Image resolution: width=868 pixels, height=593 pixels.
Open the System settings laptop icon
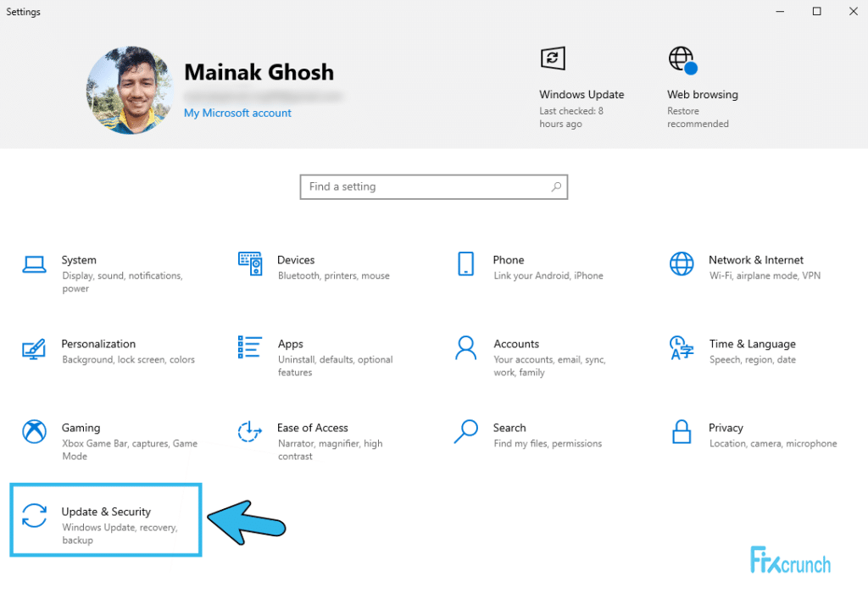[34, 264]
